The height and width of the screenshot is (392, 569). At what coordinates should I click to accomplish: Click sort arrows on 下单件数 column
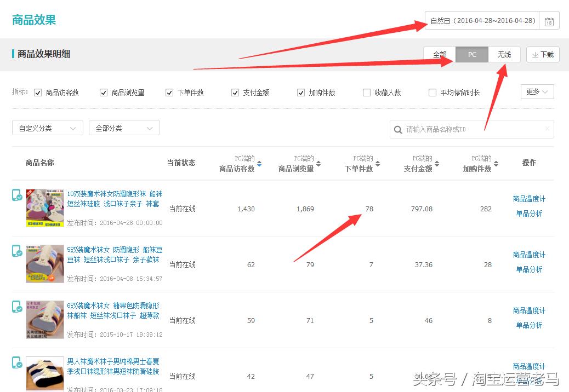coord(376,164)
